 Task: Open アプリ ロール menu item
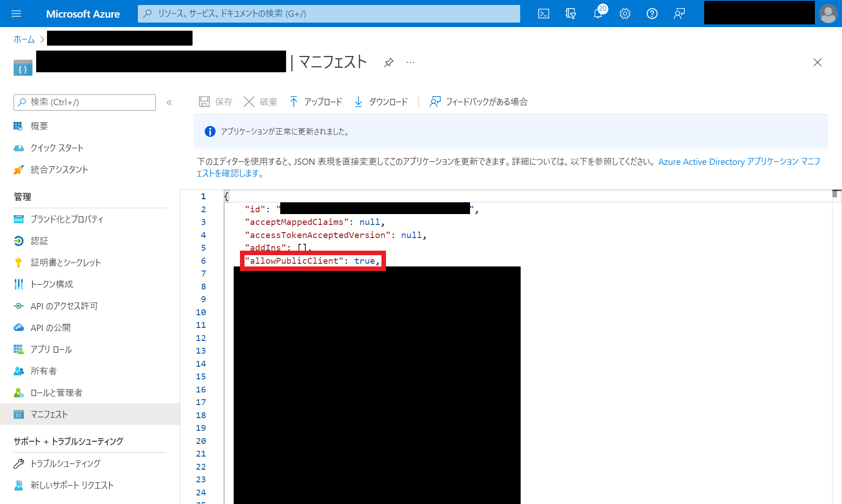tap(52, 349)
